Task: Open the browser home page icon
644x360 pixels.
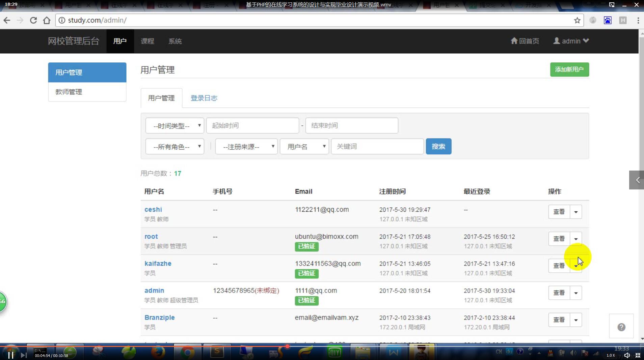Action: [x=47, y=20]
